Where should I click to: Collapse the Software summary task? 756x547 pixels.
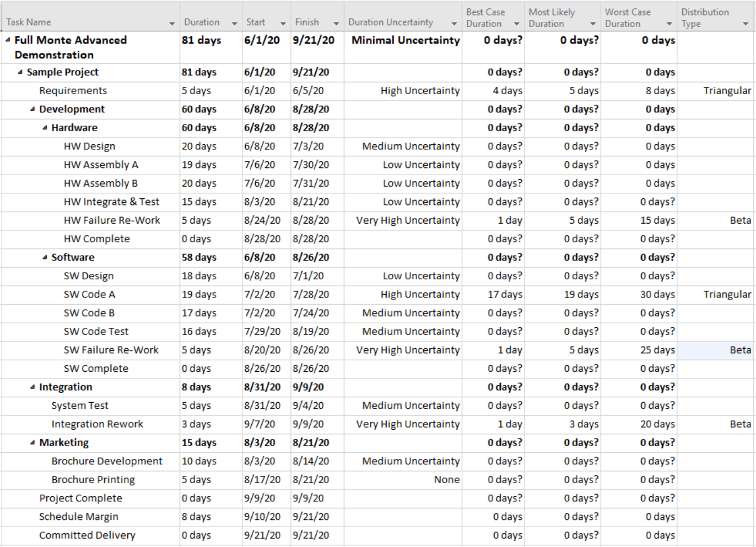tap(45, 257)
